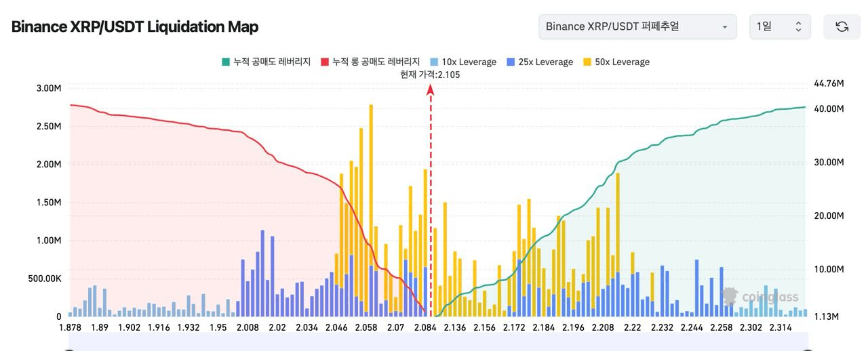Click the 500.00K left axis label

coord(44,278)
